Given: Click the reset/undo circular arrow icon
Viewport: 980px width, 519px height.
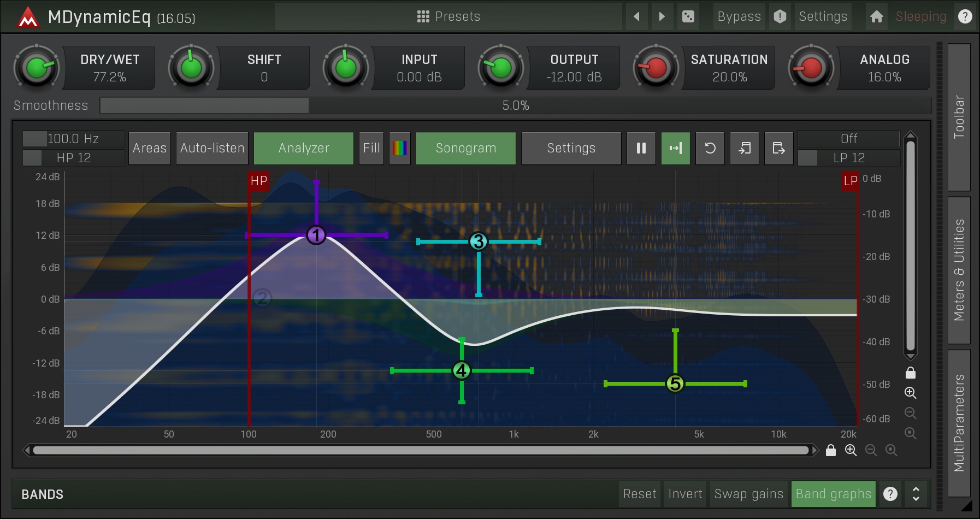Looking at the screenshot, I should [710, 148].
